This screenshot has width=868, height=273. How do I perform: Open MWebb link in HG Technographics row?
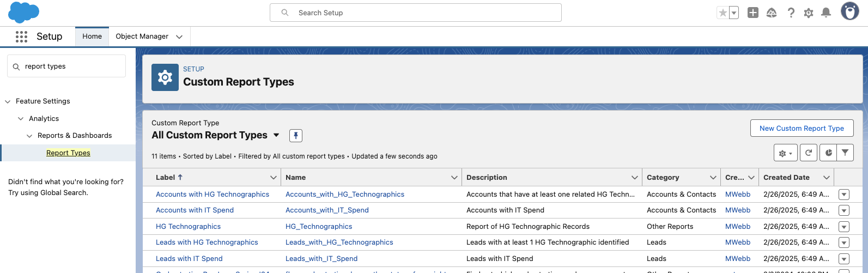(x=738, y=227)
